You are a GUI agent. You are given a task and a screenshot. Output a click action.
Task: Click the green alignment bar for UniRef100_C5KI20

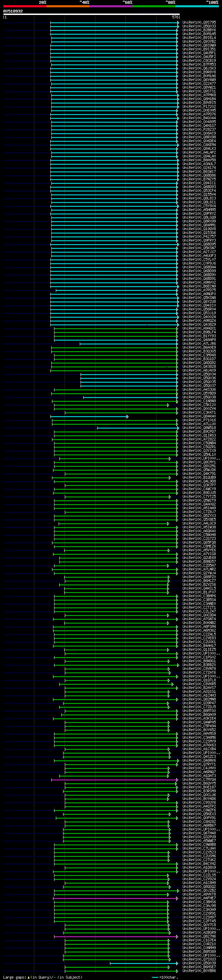coord(112,405)
